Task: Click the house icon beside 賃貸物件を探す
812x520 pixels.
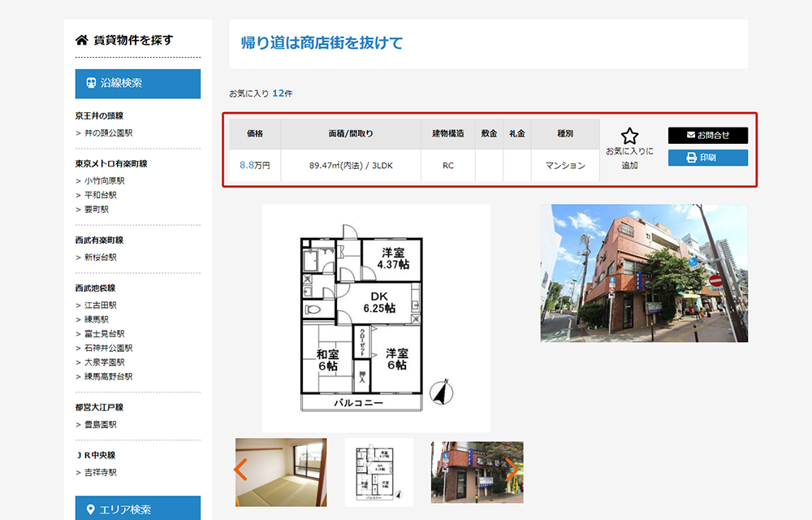Action: (x=81, y=40)
